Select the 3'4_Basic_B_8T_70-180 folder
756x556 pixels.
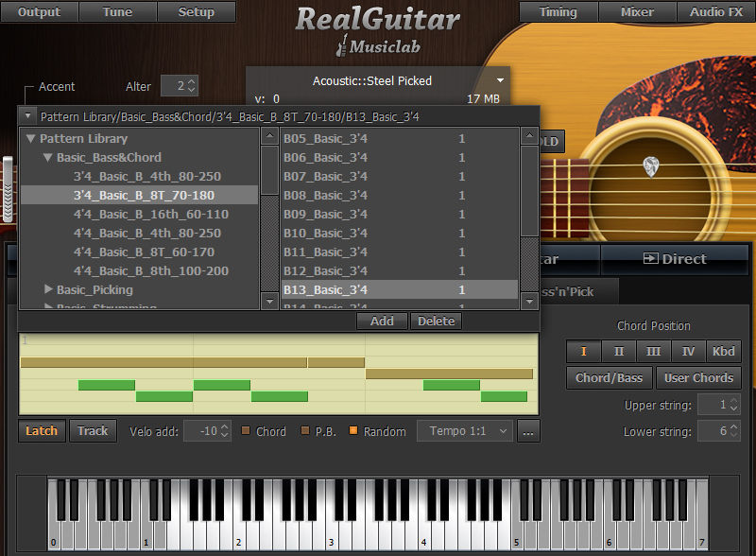click(x=140, y=195)
